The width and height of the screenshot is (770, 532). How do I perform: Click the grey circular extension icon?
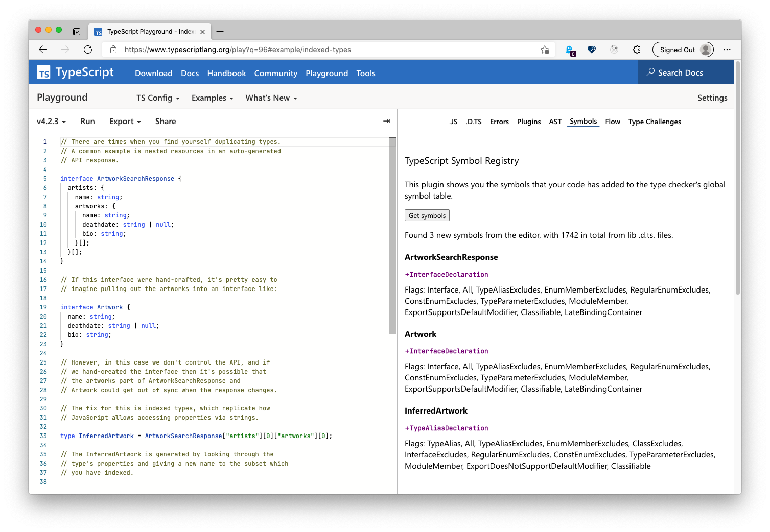pos(614,50)
